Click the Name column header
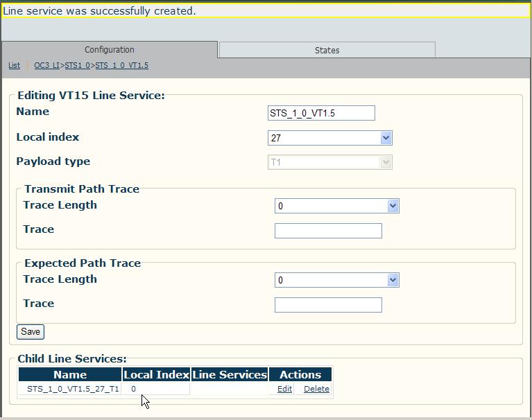 70,374
